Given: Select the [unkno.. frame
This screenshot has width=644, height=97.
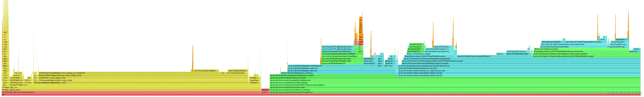Looking at the screenshot, I should tap(265, 92).
